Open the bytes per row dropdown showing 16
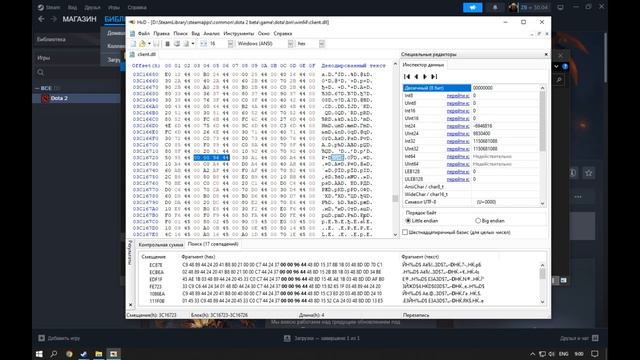640x360 pixels. 230,44
